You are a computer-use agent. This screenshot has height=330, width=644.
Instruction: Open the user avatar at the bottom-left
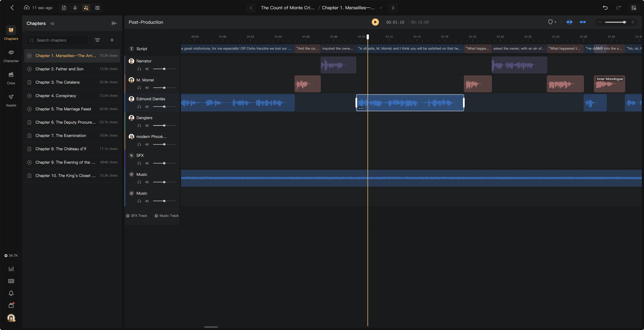tap(11, 318)
